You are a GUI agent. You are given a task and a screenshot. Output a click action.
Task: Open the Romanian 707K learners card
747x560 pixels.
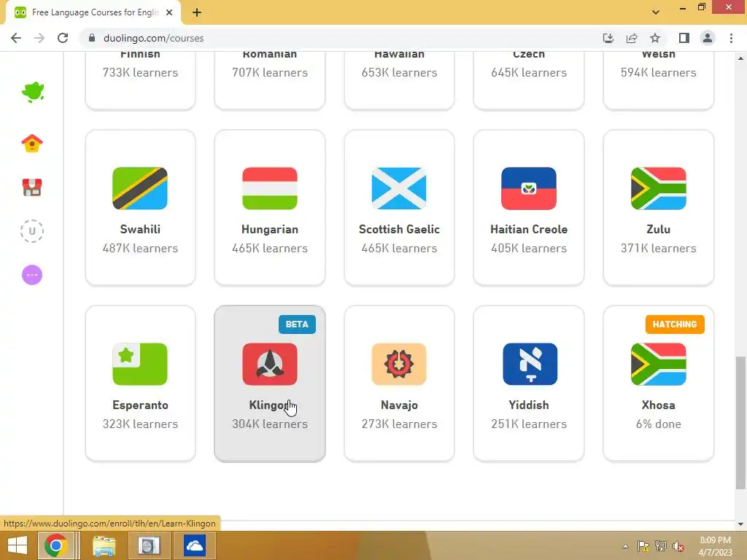(270, 80)
